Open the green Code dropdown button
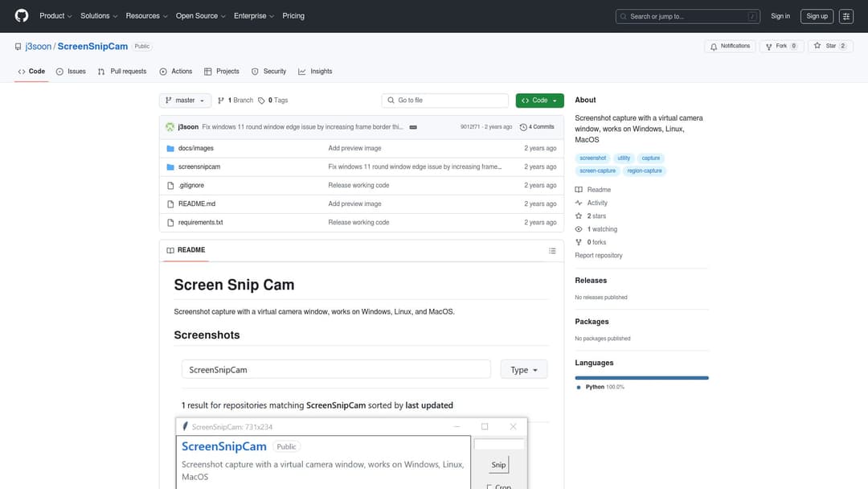868x489 pixels. tap(540, 101)
